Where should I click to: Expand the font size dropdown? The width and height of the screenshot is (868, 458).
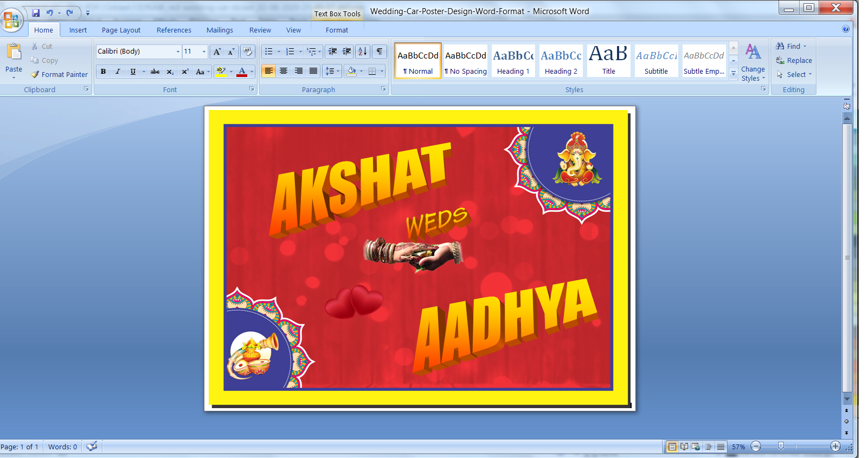tap(204, 52)
